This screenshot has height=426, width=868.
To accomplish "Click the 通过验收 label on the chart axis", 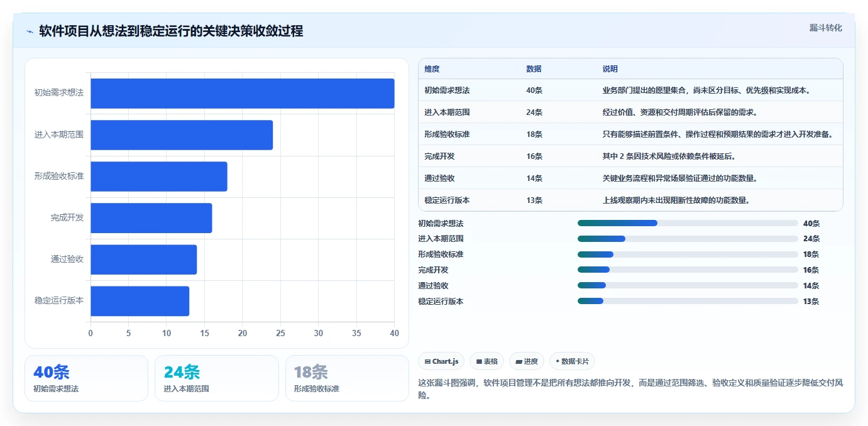I will tap(67, 259).
